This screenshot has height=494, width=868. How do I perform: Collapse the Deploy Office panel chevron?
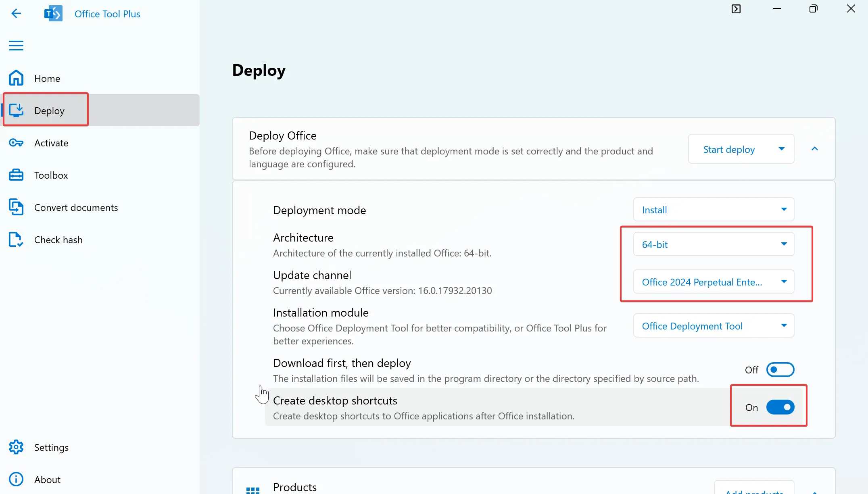(814, 148)
